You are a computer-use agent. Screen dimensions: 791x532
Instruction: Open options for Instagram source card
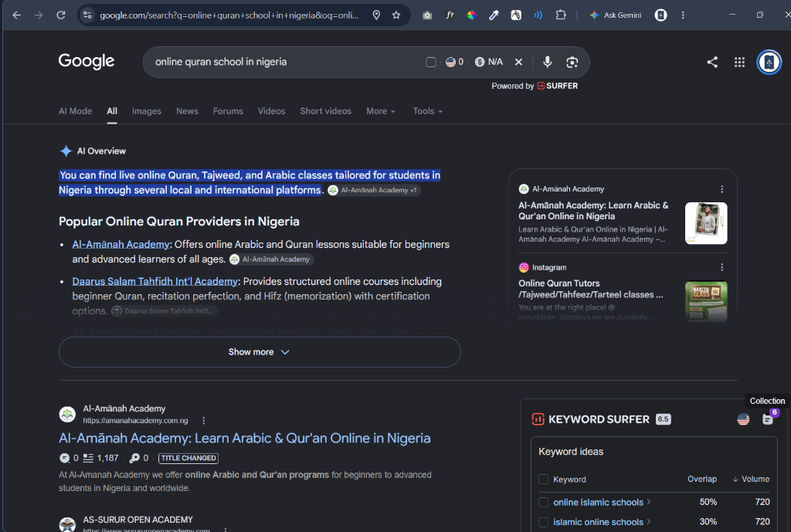(x=722, y=267)
